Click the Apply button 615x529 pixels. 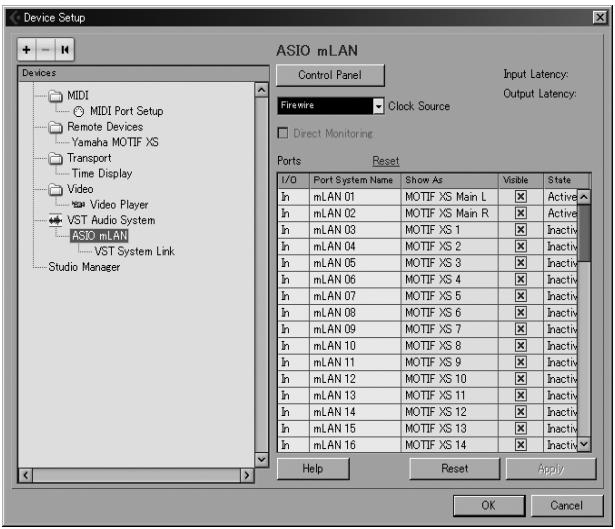click(x=551, y=469)
